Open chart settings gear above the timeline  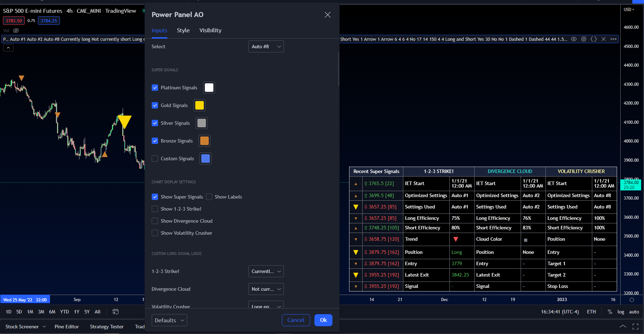[632, 300]
